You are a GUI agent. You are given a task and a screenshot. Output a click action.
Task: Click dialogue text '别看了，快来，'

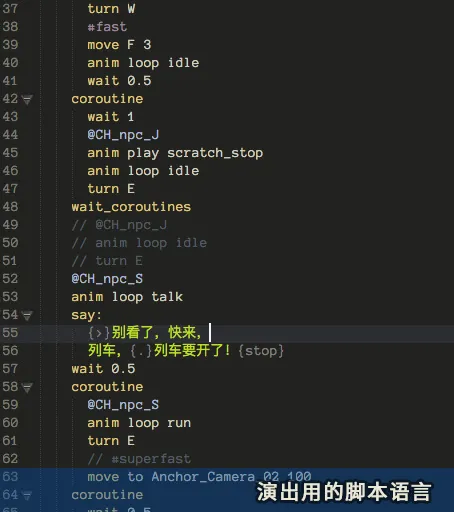tap(157, 333)
